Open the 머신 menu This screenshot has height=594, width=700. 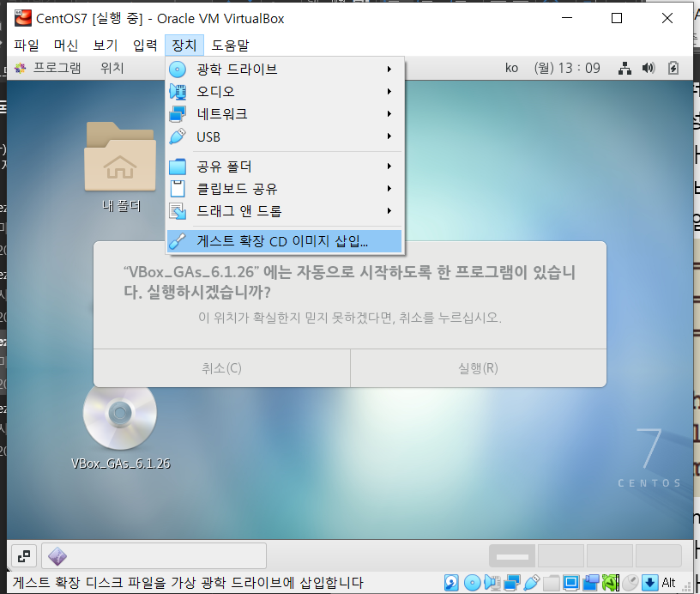click(65, 45)
